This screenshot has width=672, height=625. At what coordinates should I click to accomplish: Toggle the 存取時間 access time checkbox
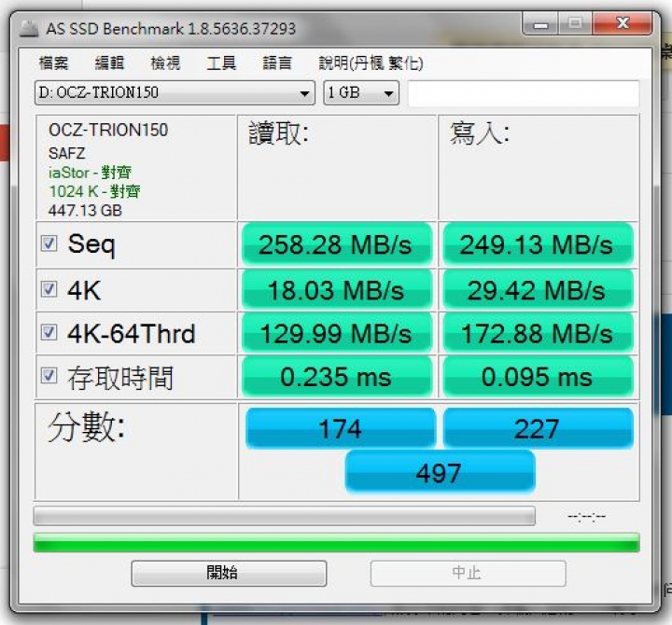(49, 376)
